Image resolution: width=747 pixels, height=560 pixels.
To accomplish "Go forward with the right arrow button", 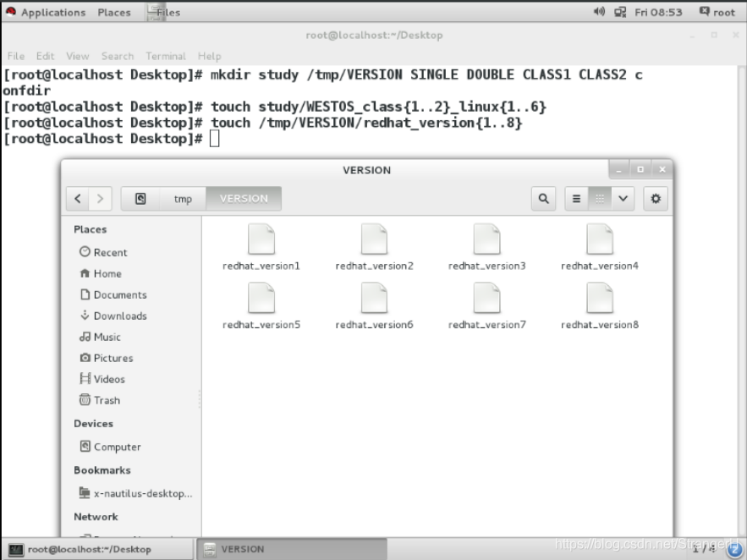I will pyautogui.click(x=100, y=199).
